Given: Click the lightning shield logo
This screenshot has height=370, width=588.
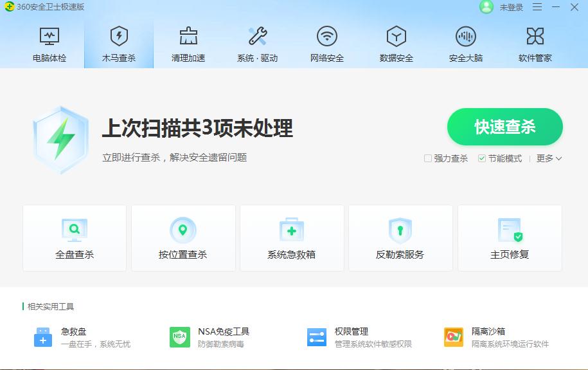Looking at the screenshot, I should click(61, 140).
